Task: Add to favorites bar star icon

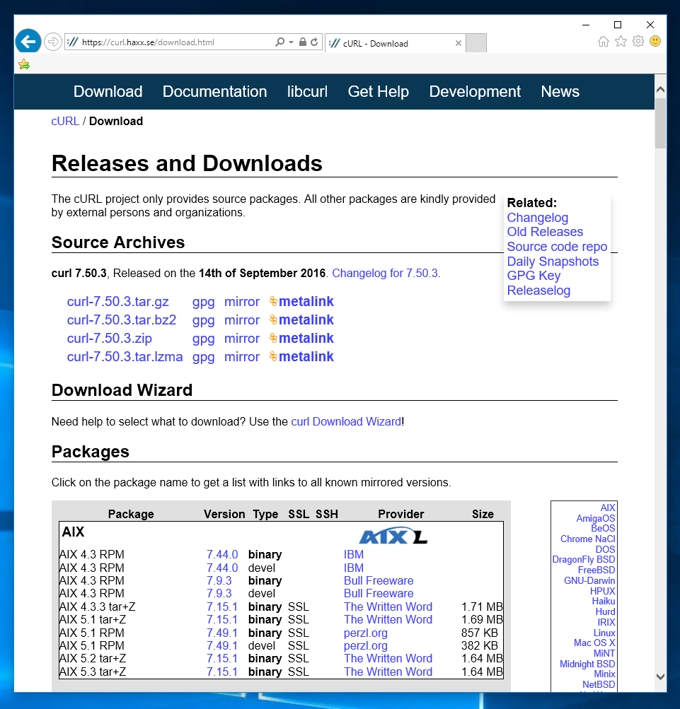Action: [24, 65]
